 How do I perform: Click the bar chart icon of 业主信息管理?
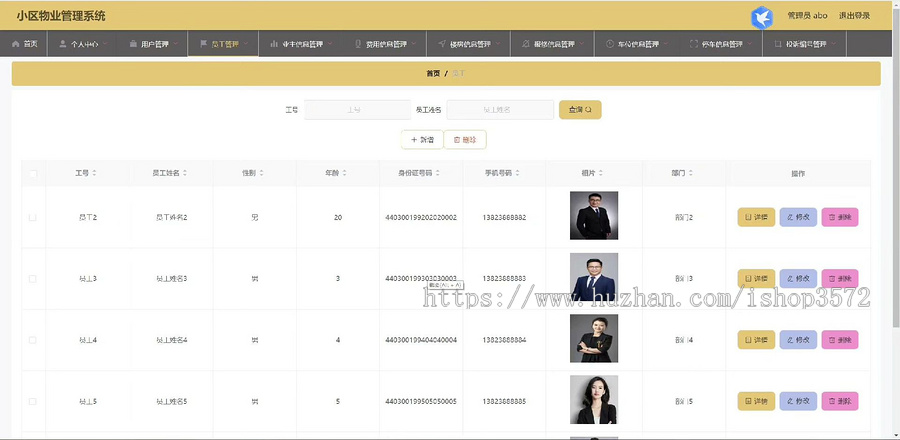point(274,44)
